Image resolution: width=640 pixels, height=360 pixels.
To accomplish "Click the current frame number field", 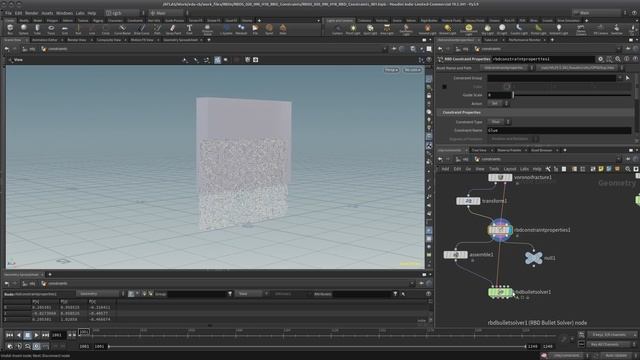I will 58,335.
